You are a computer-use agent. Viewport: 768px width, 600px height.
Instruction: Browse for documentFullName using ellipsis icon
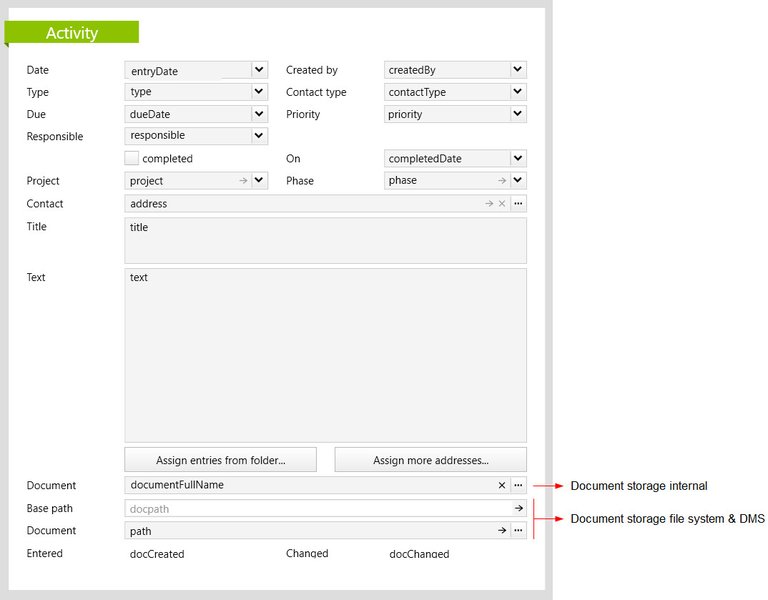click(x=518, y=485)
